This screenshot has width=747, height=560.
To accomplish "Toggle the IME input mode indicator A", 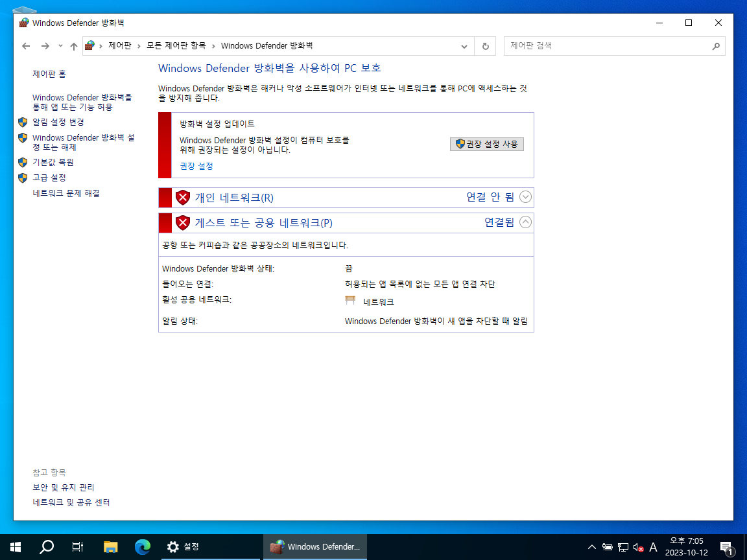I will [x=653, y=547].
